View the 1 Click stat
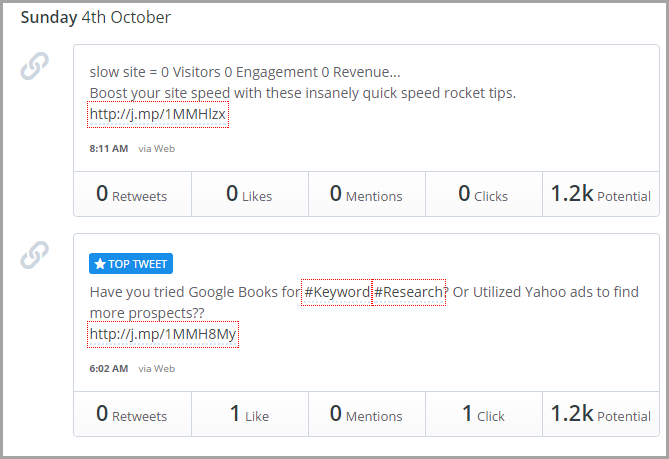The height and width of the screenshot is (459, 669). (484, 414)
